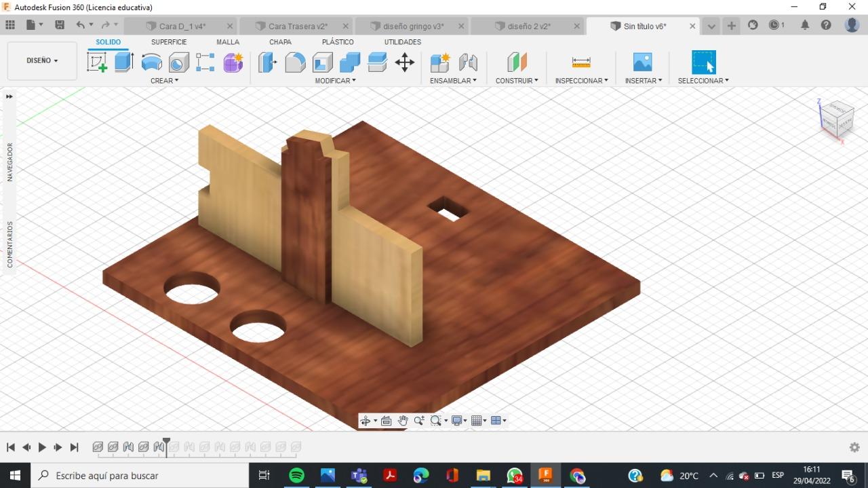The image size is (868, 488).
Task: Select the Extrude tool
Action: coord(123,62)
